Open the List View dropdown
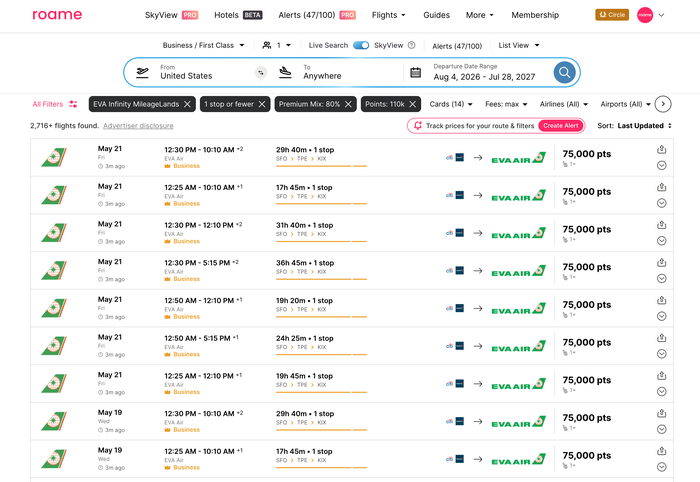700x482 pixels. 519,45
